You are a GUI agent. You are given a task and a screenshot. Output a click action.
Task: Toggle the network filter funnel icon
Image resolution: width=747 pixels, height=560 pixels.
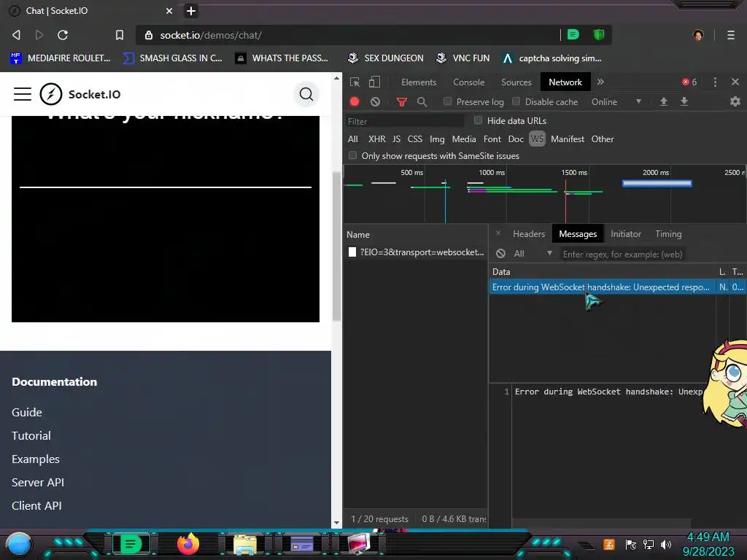402,101
